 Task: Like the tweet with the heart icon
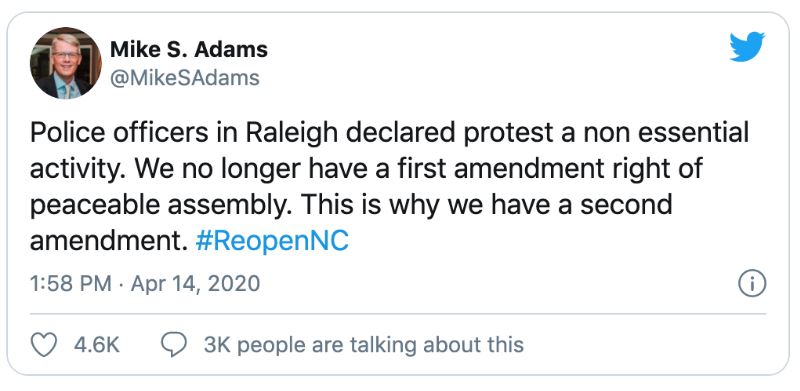pyautogui.click(x=44, y=345)
